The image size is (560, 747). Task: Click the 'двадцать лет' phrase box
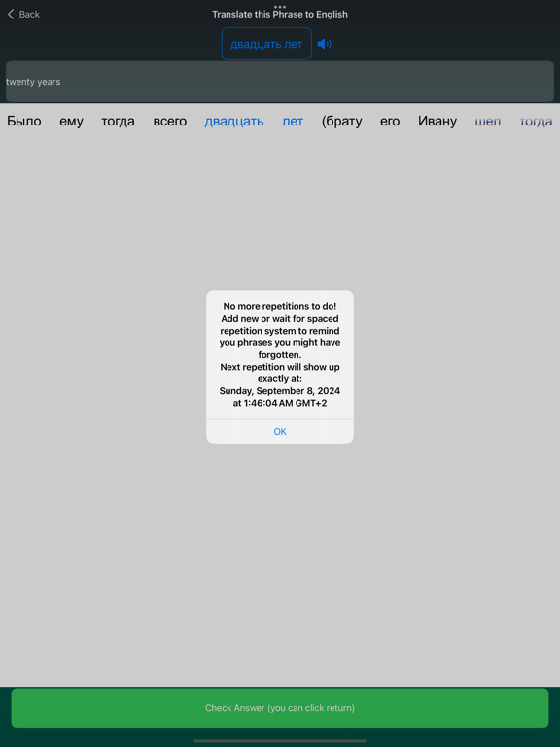point(266,44)
